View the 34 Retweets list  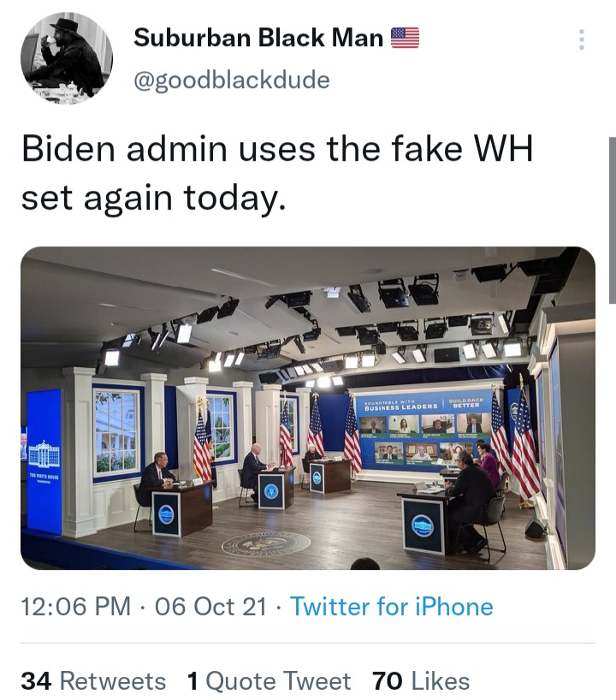(x=93, y=681)
